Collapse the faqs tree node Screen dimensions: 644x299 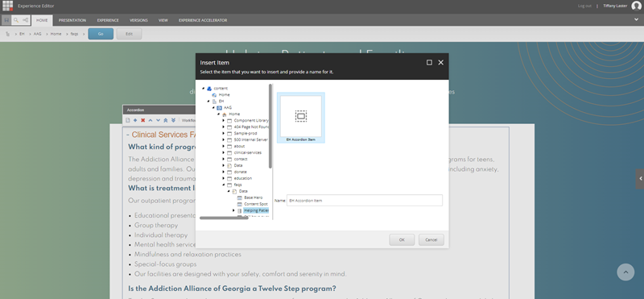click(x=224, y=185)
